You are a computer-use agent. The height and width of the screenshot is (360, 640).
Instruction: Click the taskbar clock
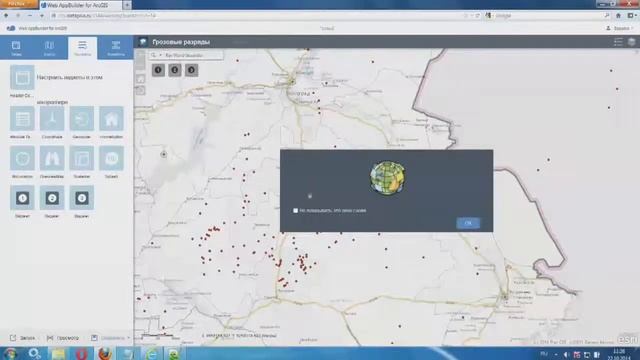(x=618, y=354)
